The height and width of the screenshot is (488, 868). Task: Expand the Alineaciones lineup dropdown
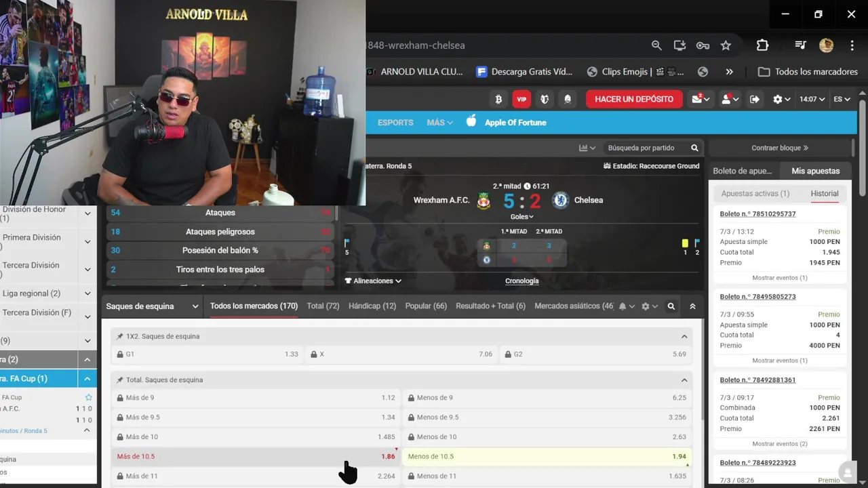(373, 281)
